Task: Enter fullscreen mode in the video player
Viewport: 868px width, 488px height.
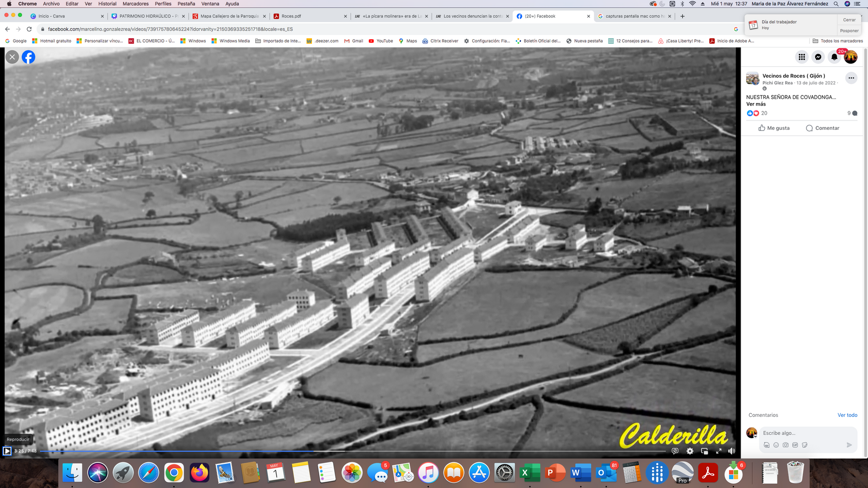Action: (x=719, y=451)
